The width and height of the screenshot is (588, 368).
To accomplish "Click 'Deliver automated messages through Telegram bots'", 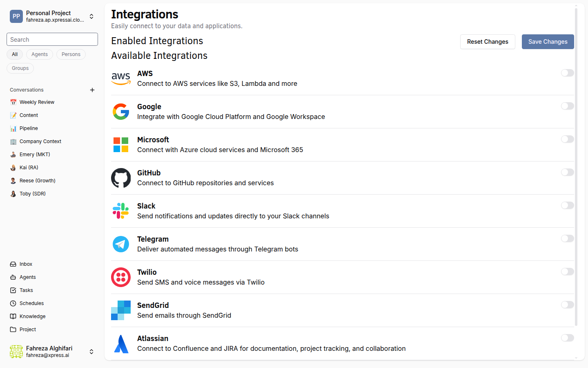I will (x=218, y=249).
